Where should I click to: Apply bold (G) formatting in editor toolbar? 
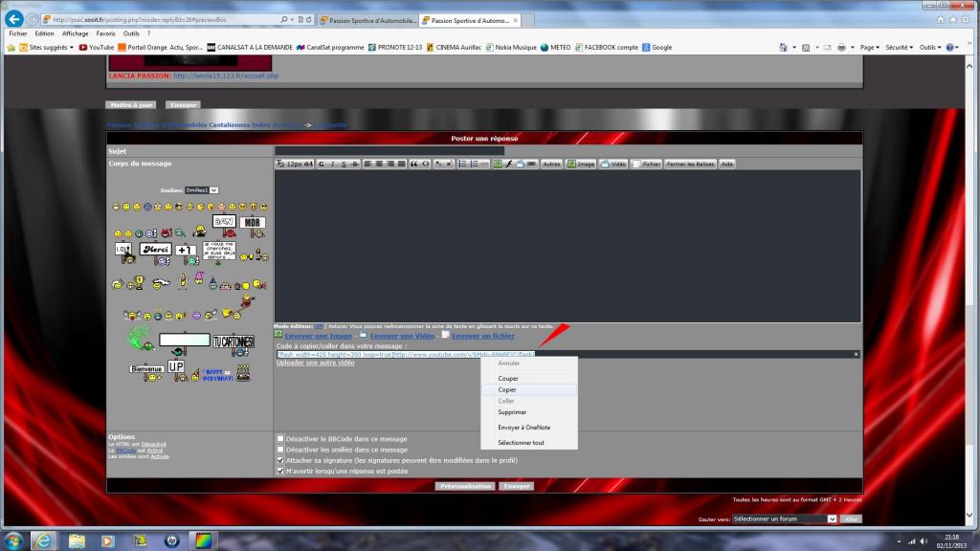(x=322, y=164)
